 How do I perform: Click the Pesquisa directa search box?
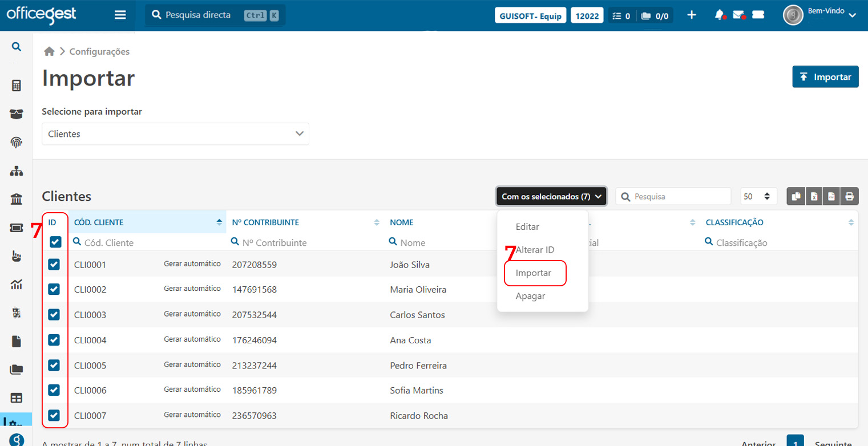tap(215, 15)
